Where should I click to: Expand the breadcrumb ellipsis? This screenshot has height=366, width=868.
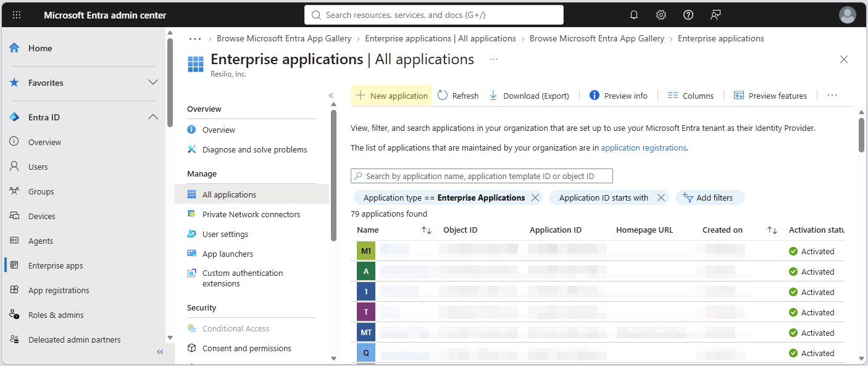pyautogui.click(x=195, y=38)
